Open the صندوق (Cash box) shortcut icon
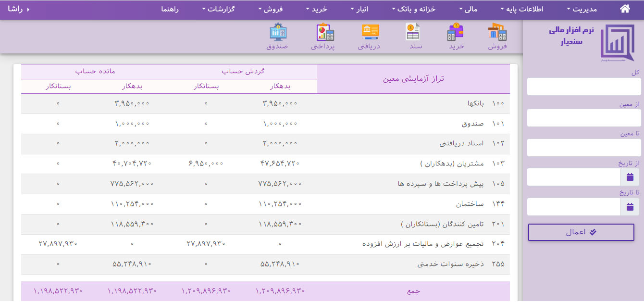Image resolution: width=644 pixels, height=302 pixels. [x=278, y=36]
